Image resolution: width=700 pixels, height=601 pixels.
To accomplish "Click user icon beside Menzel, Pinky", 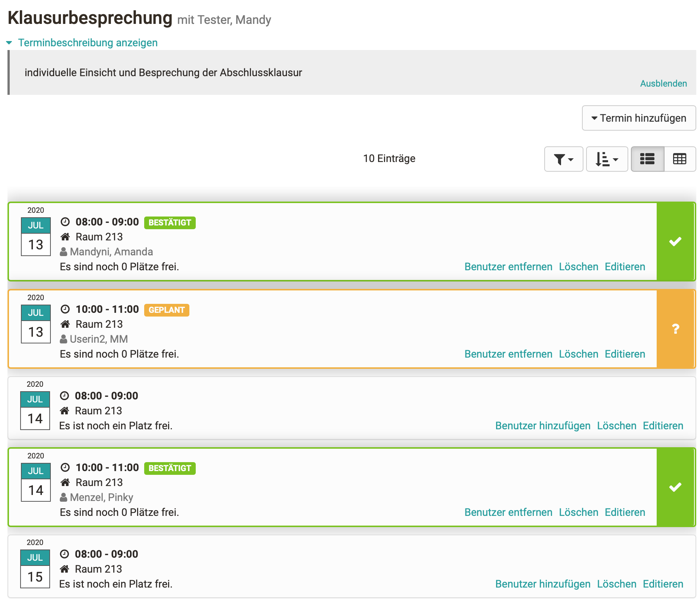I will [64, 497].
